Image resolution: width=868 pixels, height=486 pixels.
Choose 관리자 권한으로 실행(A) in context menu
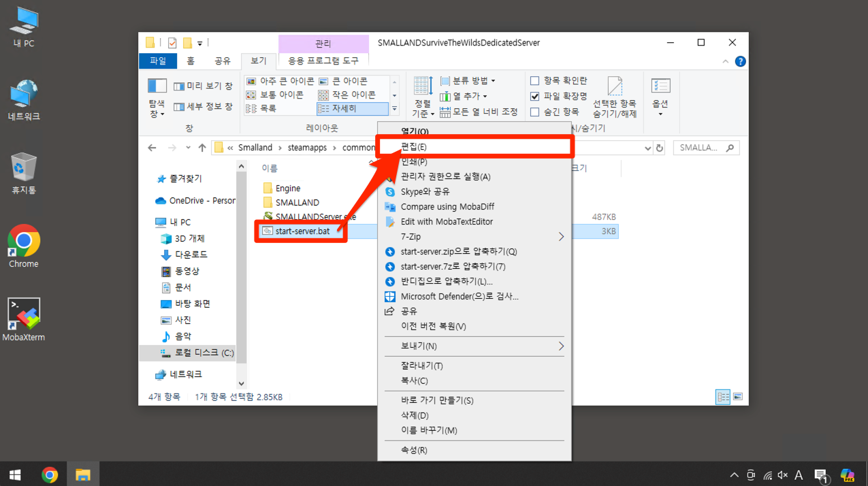click(475, 177)
